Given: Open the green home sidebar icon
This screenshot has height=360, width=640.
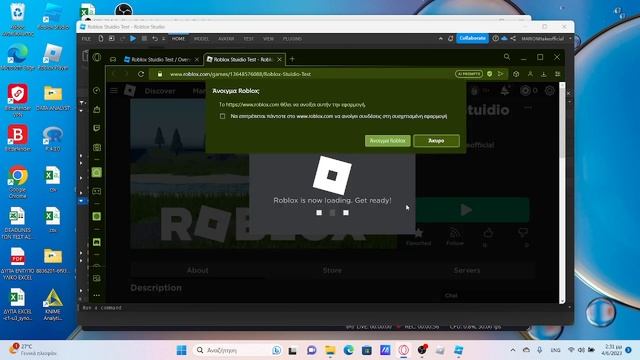Looking at the screenshot, I should (x=97, y=173).
